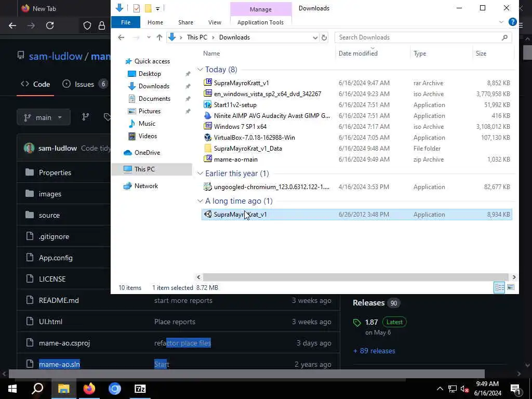Select Downloads in navigation pane
Image resolution: width=532 pixels, height=399 pixels.
tap(154, 86)
